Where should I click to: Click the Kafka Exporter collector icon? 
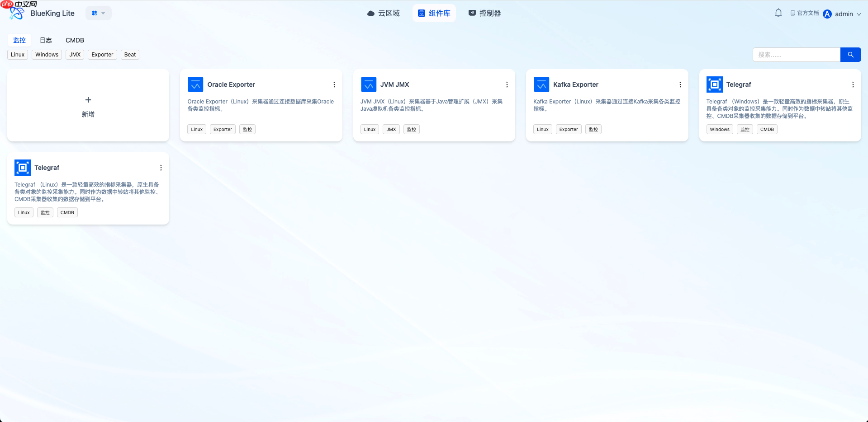tap(541, 84)
